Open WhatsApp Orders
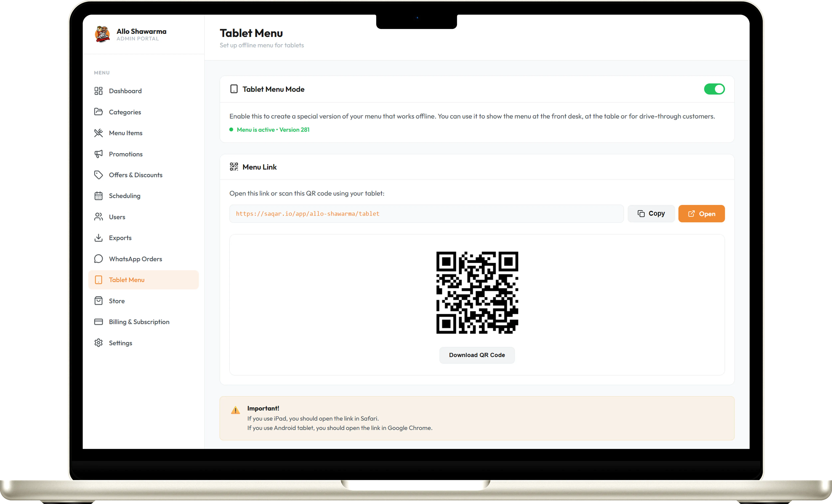Viewport: 832px width, 504px height. point(143,259)
